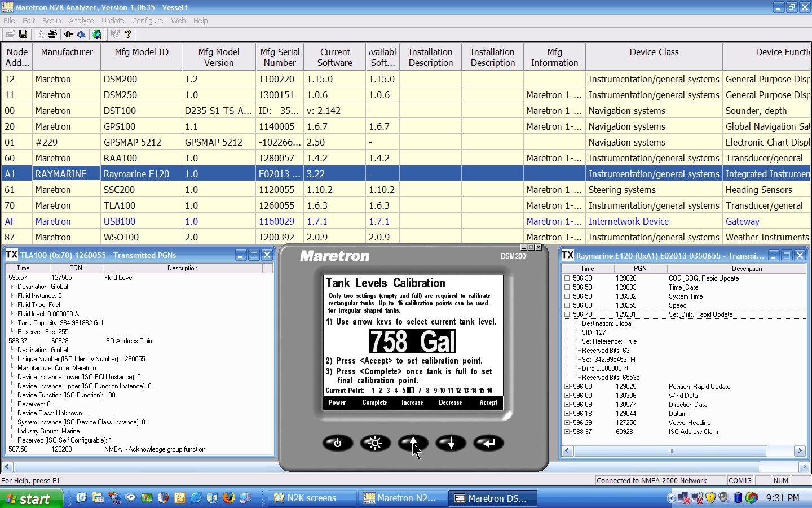Viewport: 812px width, 508px height.
Task: Click the context help pointer icon
Action: pos(114,34)
